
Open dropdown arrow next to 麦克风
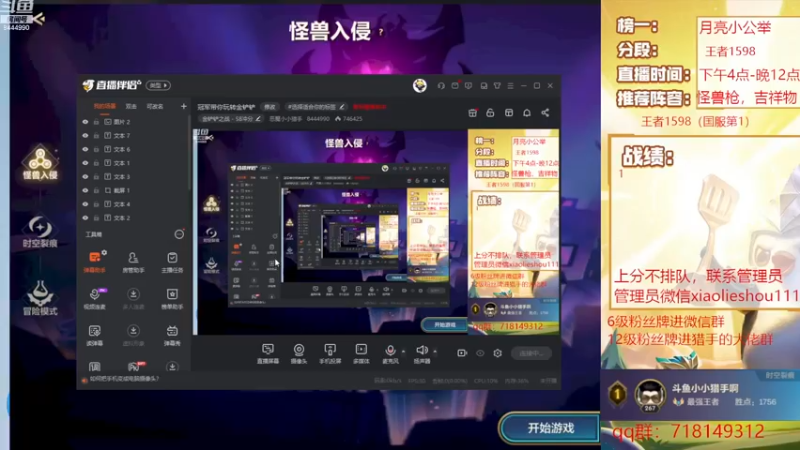[403, 351]
